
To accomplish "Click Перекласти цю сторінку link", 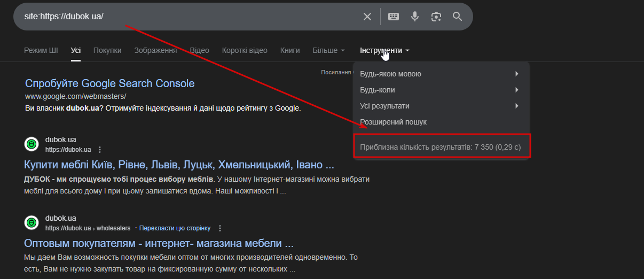I will (x=175, y=228).
